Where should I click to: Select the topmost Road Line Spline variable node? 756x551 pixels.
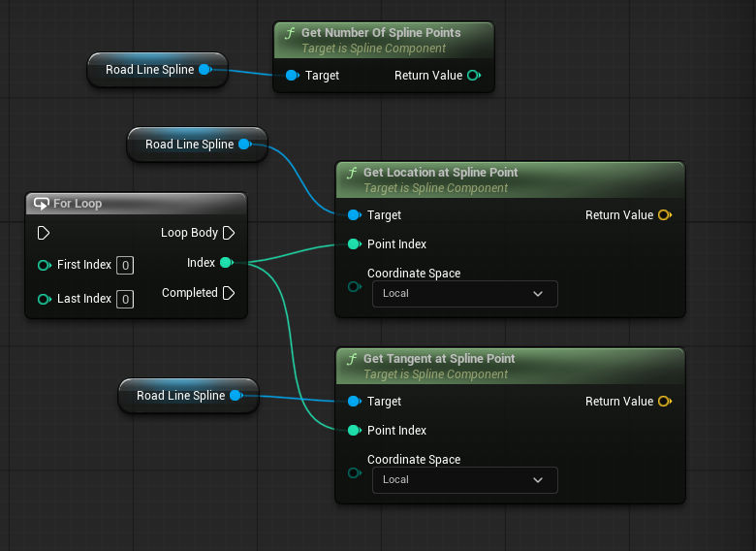[x=150, y=70]
